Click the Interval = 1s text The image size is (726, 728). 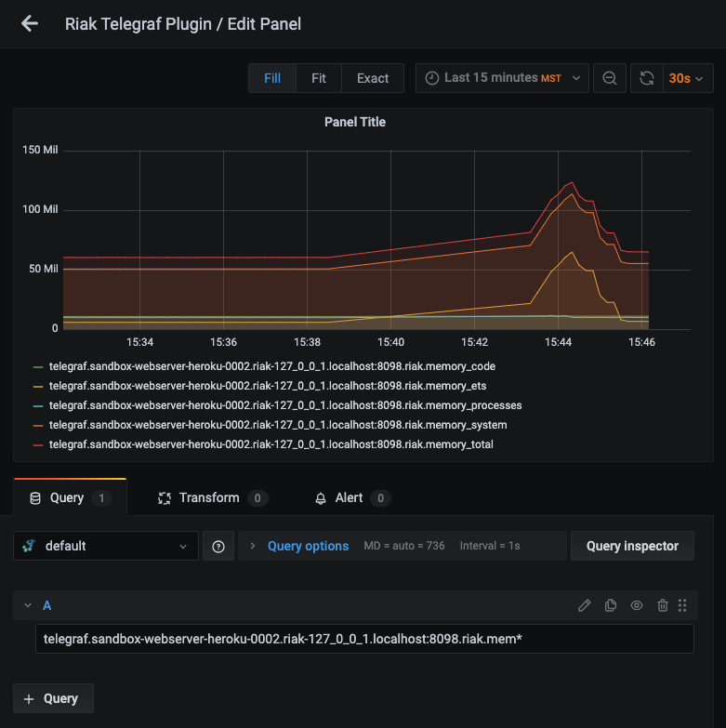click(x=490, y=546)
